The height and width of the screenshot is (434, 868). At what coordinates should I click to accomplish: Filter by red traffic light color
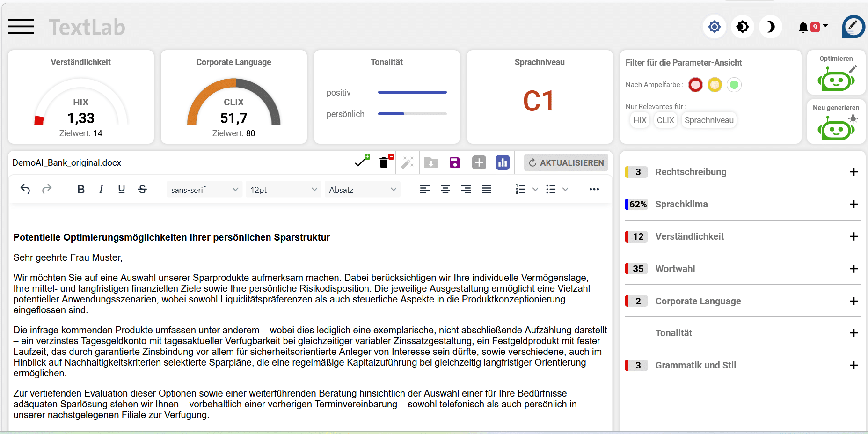coord(695,85)
